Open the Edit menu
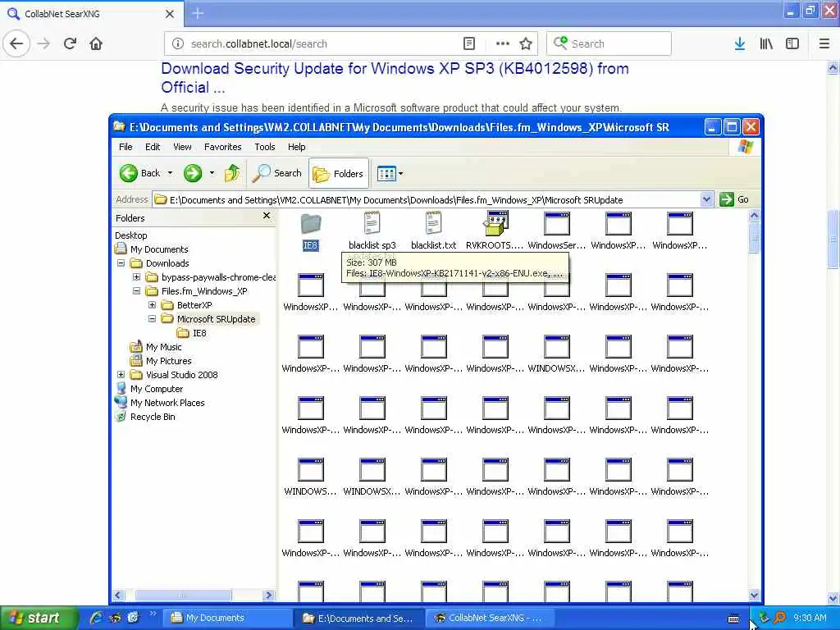The width and height of the screenshot is (840, 630). coord(152,147)
